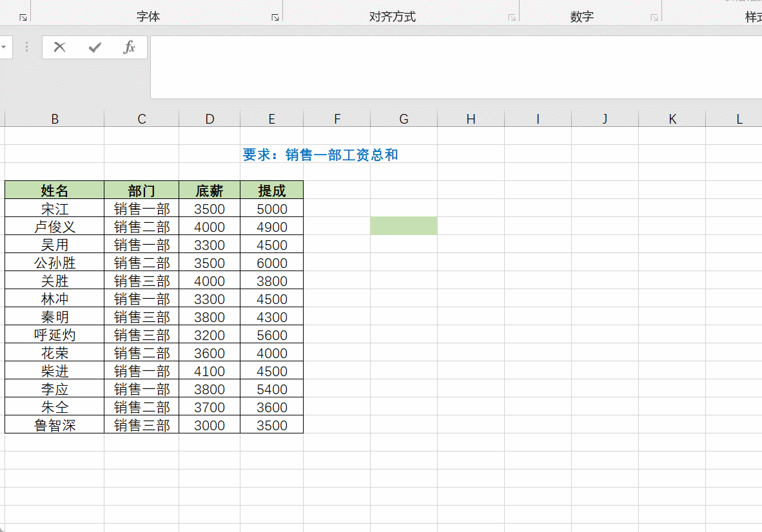Screen dimensions: 762x532
Task: Select the cell containing 卢俊义
Action: [54, 227]
